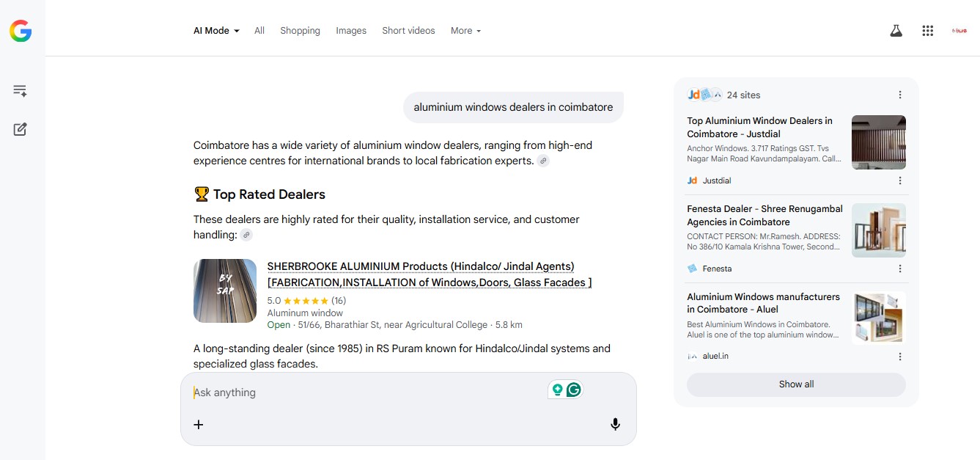Click the '24 sites' label
The image size is (980, 460).
click(743, 95)
